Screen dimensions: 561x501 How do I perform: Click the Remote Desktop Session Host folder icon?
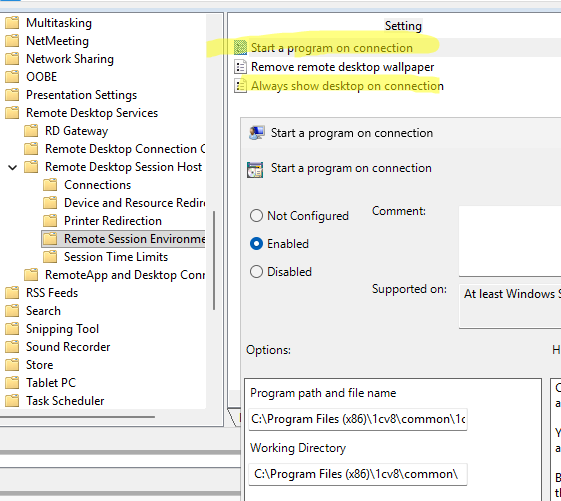coord(31,167)
